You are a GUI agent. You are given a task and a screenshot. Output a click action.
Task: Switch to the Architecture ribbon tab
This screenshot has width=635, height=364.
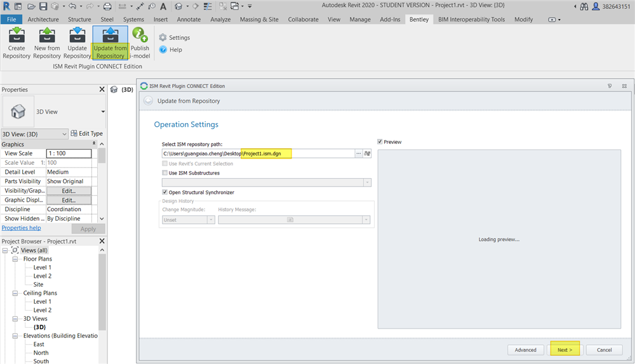pyautogui.click(x=43, y=20)
